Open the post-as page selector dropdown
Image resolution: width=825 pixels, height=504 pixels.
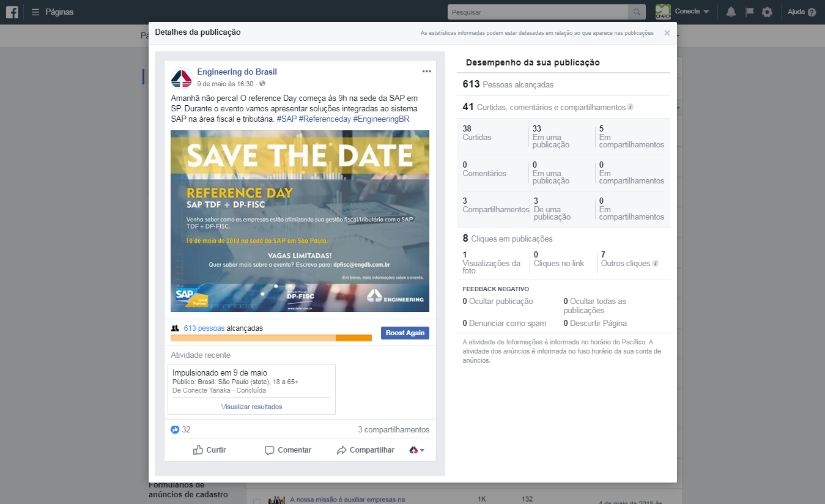point(416,450)
